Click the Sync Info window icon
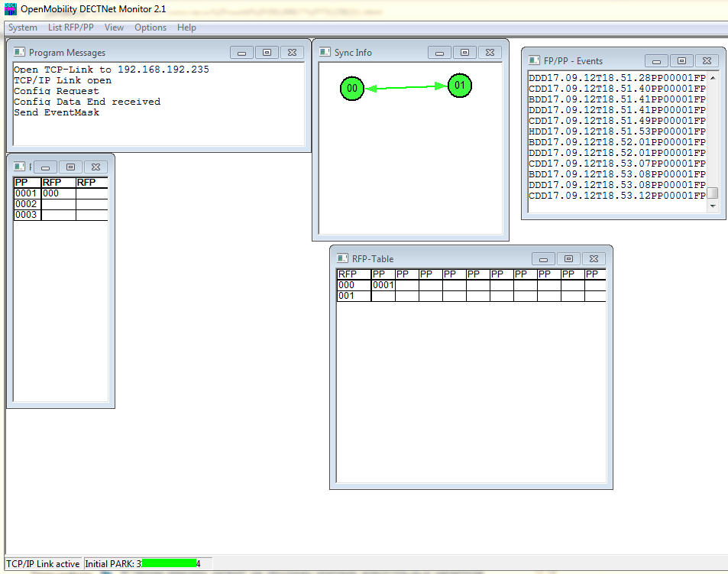 pyautogui.click(x=325, y=52)
